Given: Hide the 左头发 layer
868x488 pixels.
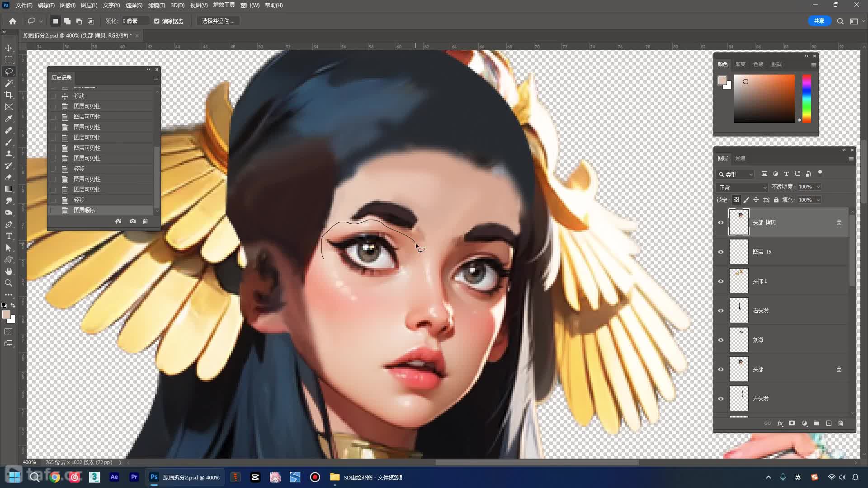Looking at the screenshot, I should [721, 399].
